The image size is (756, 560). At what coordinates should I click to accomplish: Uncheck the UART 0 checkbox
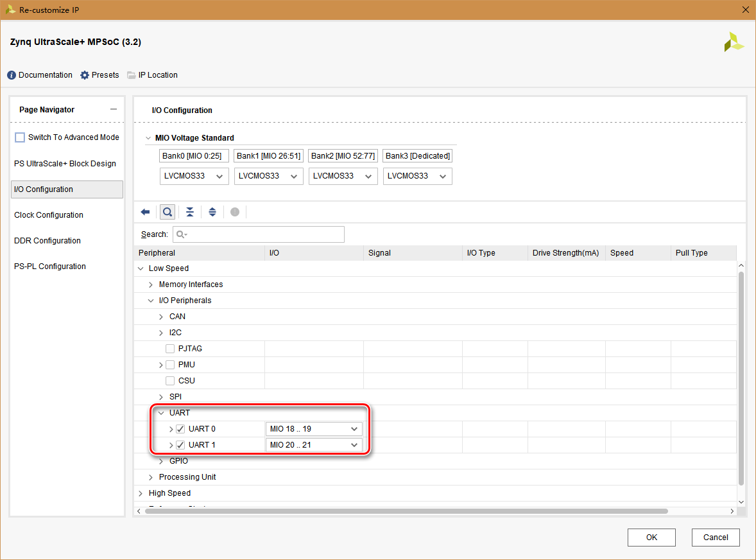(180, 429)
